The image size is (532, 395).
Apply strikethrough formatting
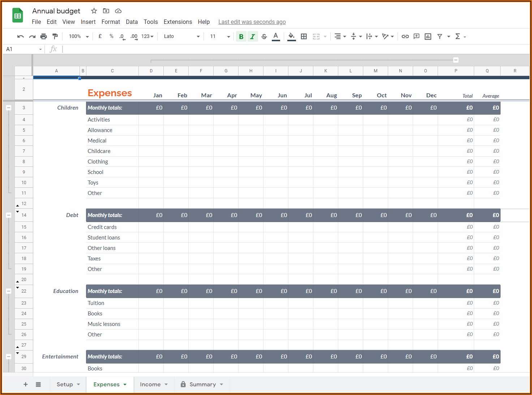coord(264,37)
